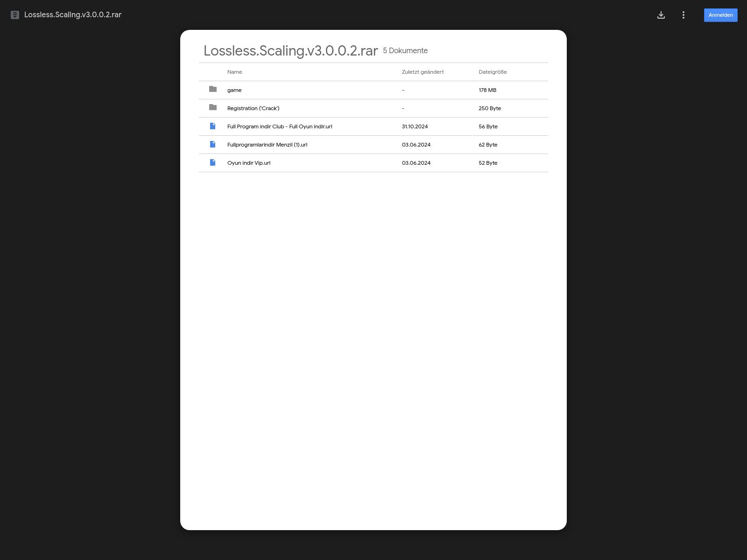Click the Dateigröße column header
The height and width of the screenshot is (560, 747).
click(x=493, y=72)
